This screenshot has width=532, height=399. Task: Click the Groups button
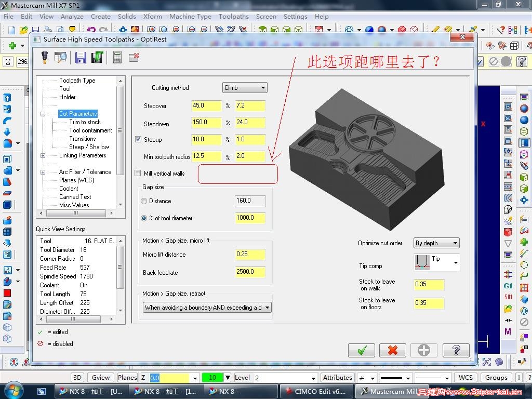click(496, 378)
